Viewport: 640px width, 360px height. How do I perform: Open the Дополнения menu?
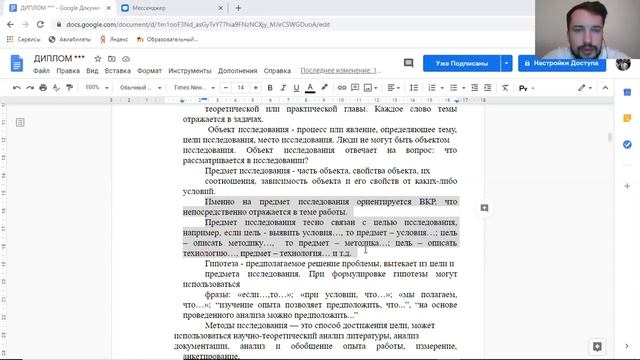[x=238, y=71]
